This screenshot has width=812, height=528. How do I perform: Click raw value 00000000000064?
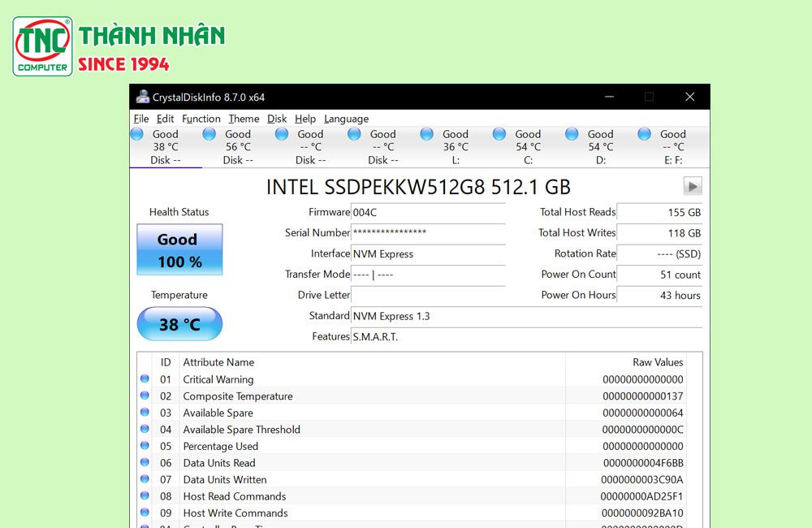[x=642, y=413]
